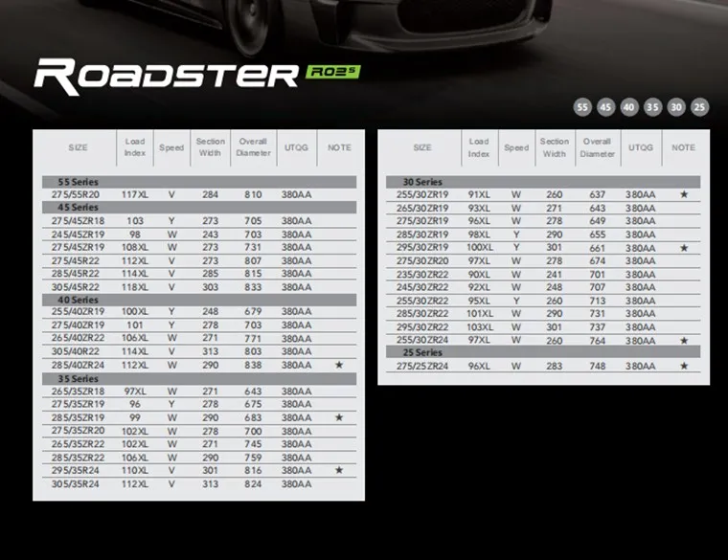Select the 275/25ZR24 size cell

coord(422,366)
